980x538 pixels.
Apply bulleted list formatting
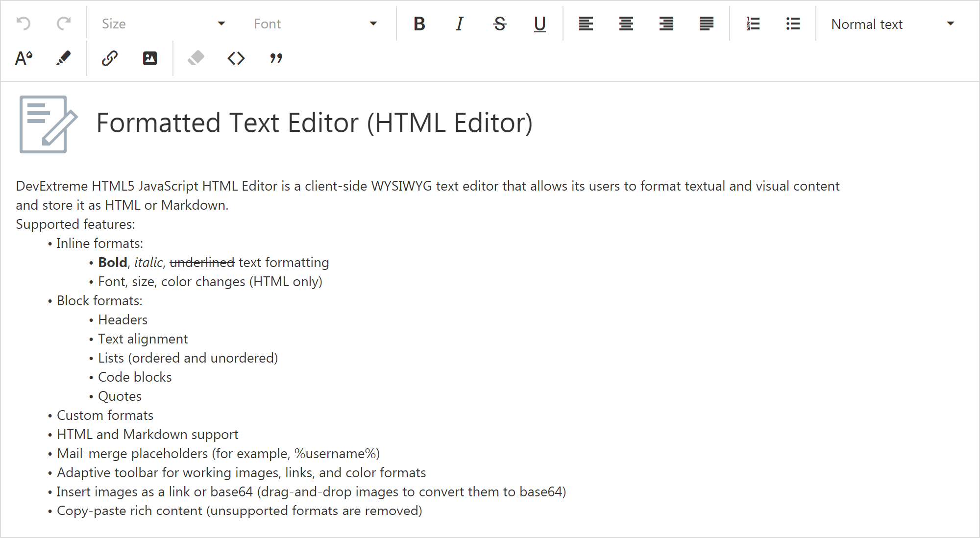point(793,24)
